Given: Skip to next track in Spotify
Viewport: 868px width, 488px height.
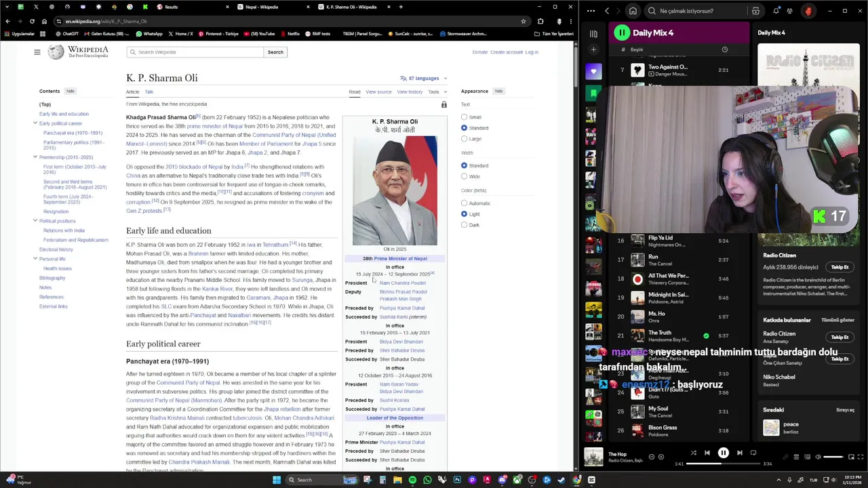Looking at the screenshot, I should click(740, 453).
